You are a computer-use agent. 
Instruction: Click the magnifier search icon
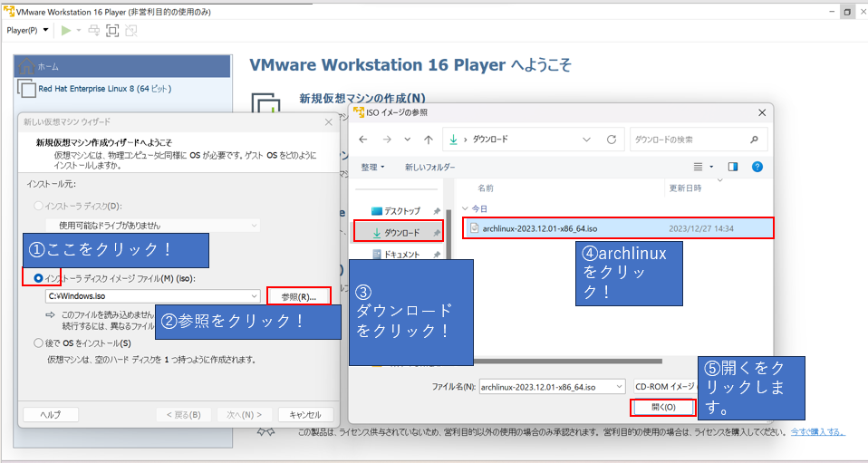tap(754, 140)
